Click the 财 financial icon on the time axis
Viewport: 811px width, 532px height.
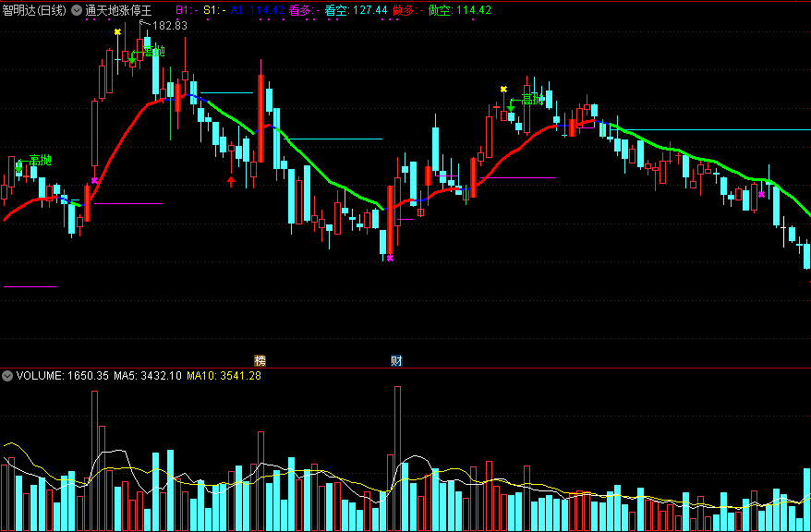point(396,361)
